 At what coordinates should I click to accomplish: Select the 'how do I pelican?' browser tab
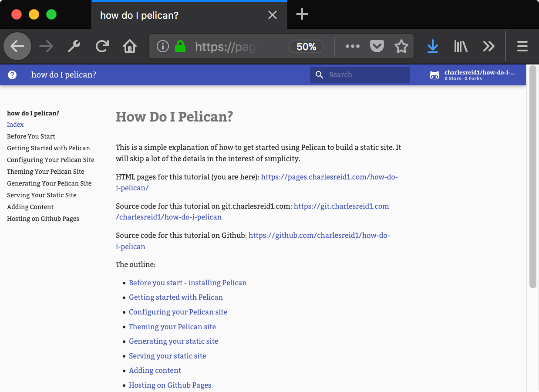(x=189, y=15)
